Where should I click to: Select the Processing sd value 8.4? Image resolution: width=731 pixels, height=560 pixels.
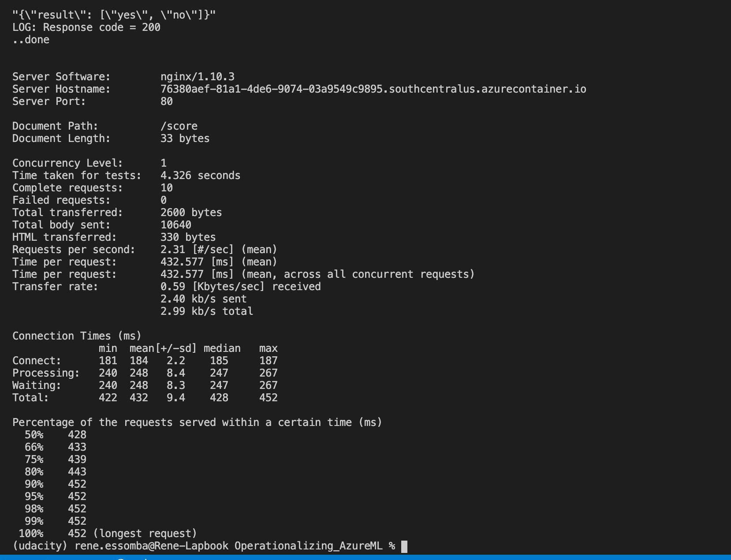tap(176, 373)
